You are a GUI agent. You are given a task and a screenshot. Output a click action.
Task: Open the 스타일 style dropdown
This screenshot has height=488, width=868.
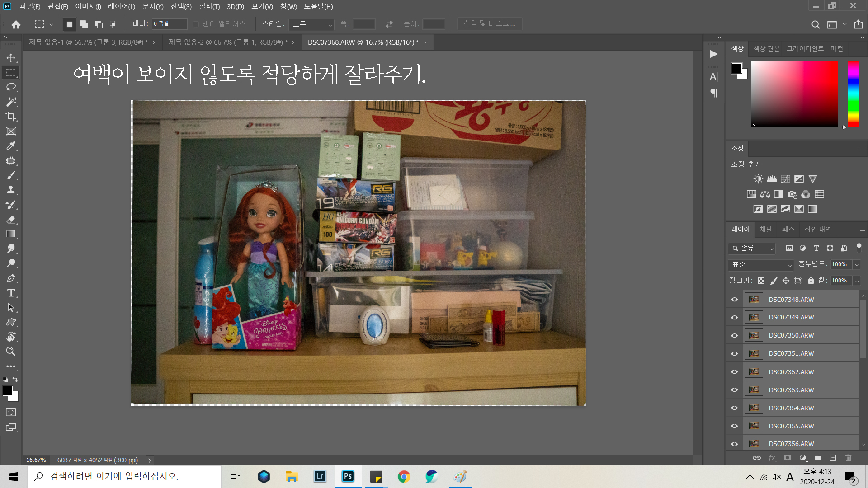311,24
